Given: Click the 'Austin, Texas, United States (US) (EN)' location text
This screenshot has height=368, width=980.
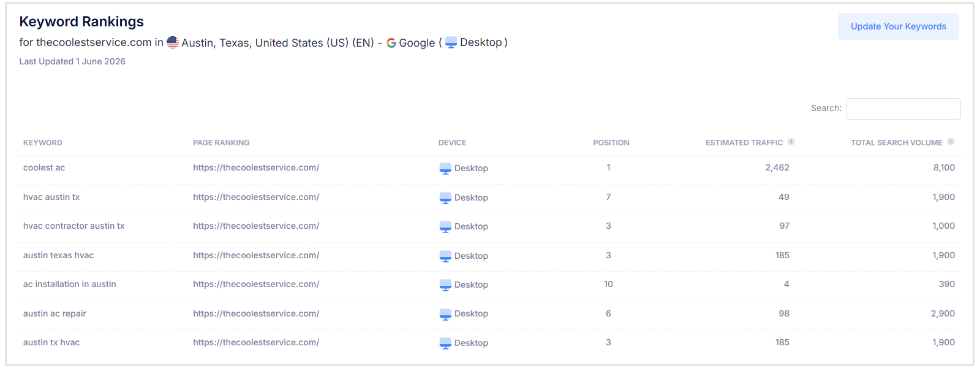Looking at the screenshot, I should (277, 43).
